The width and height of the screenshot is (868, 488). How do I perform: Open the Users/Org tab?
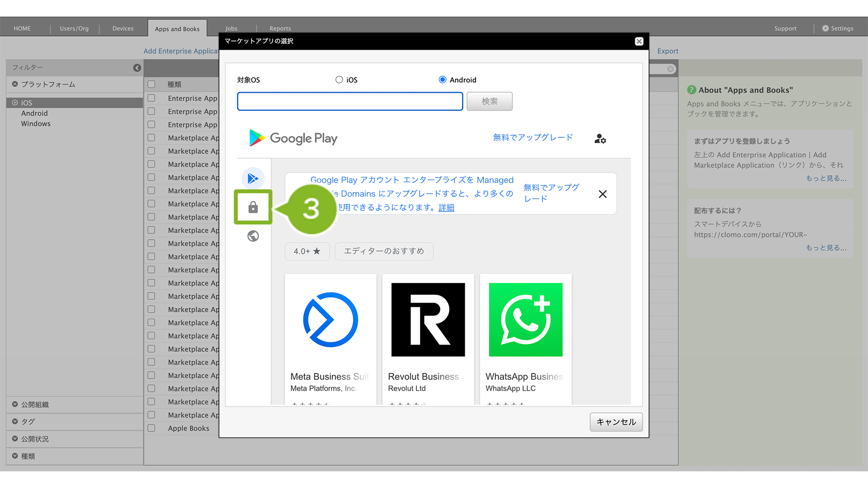[74, 28]
